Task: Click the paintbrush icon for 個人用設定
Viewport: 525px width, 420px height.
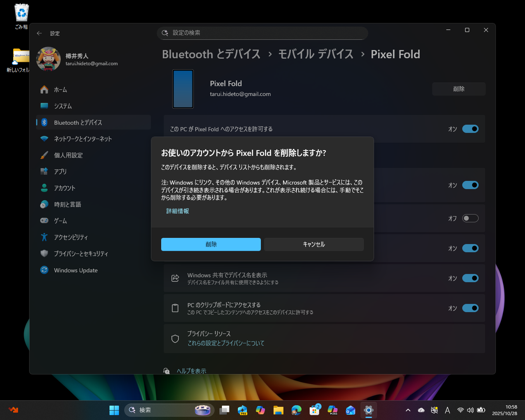Action: point(44,155)
